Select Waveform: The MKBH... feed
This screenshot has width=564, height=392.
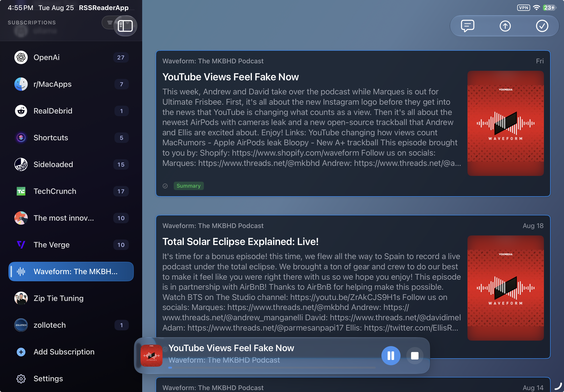71,272
